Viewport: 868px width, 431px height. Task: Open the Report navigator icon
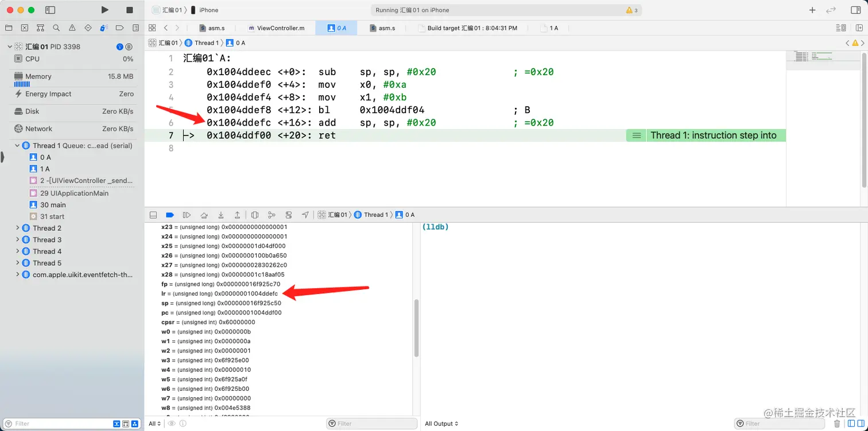pyautogui.click(x=135, y=28)
